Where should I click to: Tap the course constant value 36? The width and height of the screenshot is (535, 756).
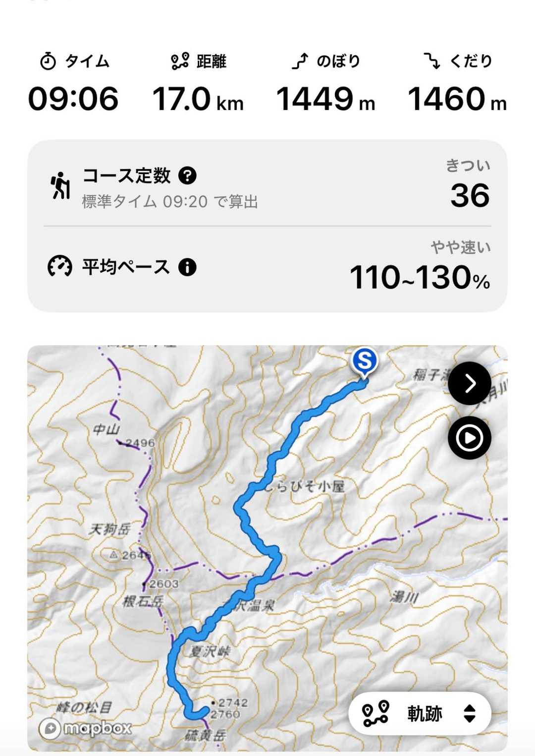470,195
